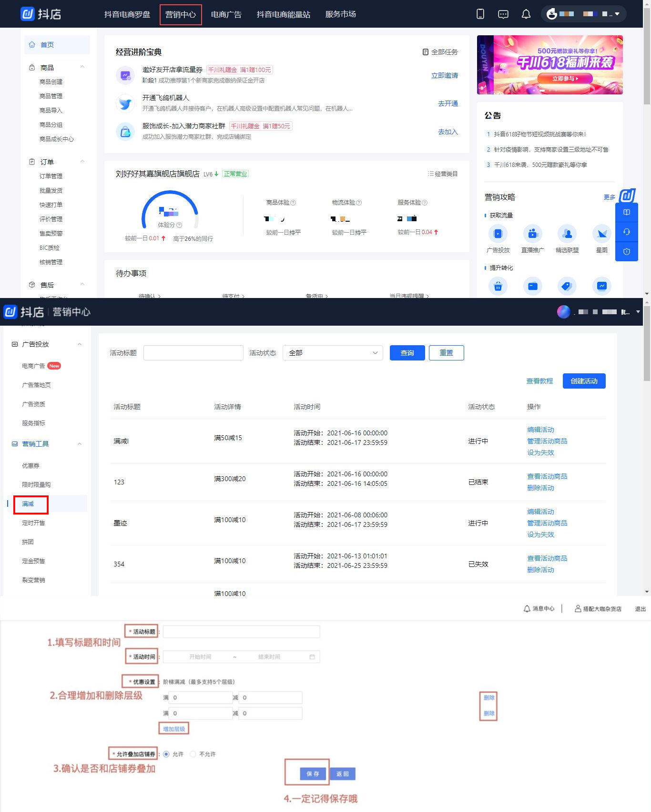Screen dimensions: 651x812
Task: Select the 允许 radio button
Action: pos(166,754)
